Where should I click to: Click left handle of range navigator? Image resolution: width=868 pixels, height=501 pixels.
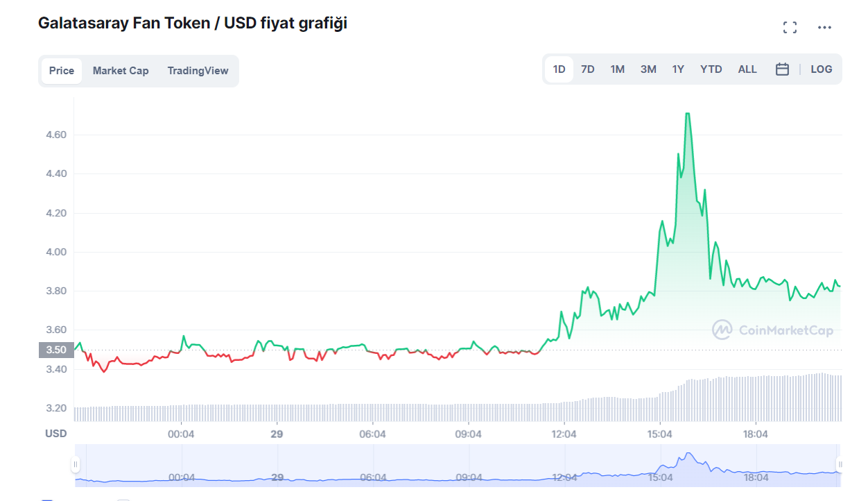click(x=76, y=464)
